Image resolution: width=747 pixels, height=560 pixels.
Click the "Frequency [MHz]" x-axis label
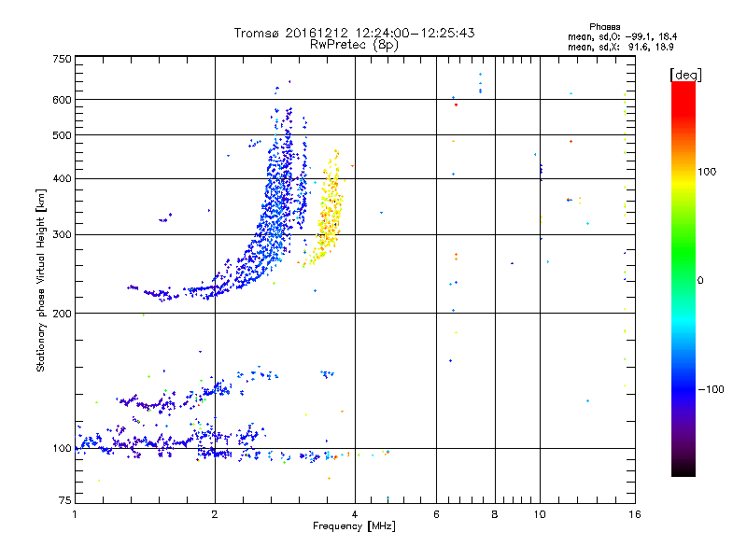354,526
